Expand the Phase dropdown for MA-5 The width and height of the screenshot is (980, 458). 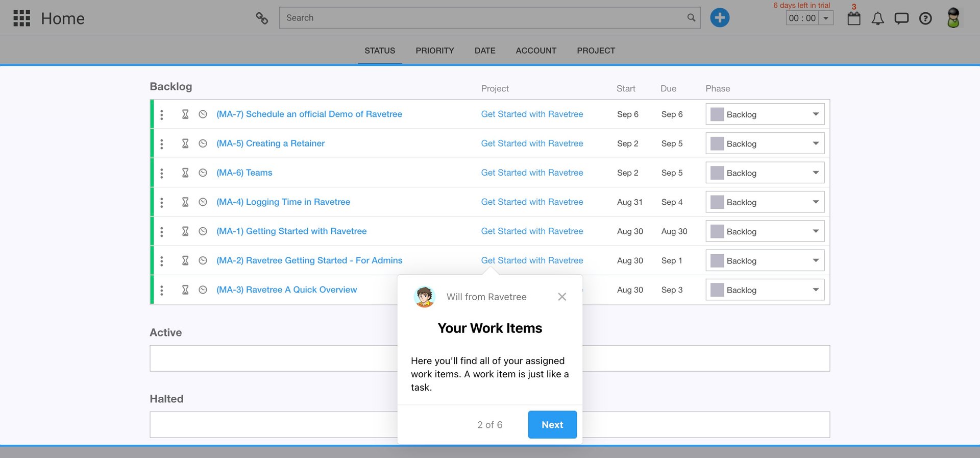(x=765, y=143)
